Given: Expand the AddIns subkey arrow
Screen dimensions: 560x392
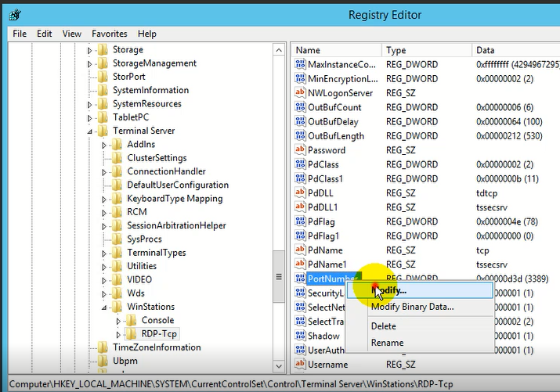Looking at the screenshot, I should click(104, 145).
